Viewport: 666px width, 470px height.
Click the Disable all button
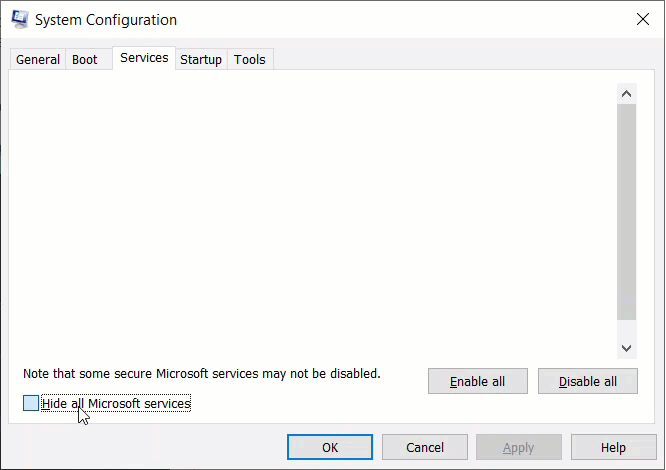point(587,381)
